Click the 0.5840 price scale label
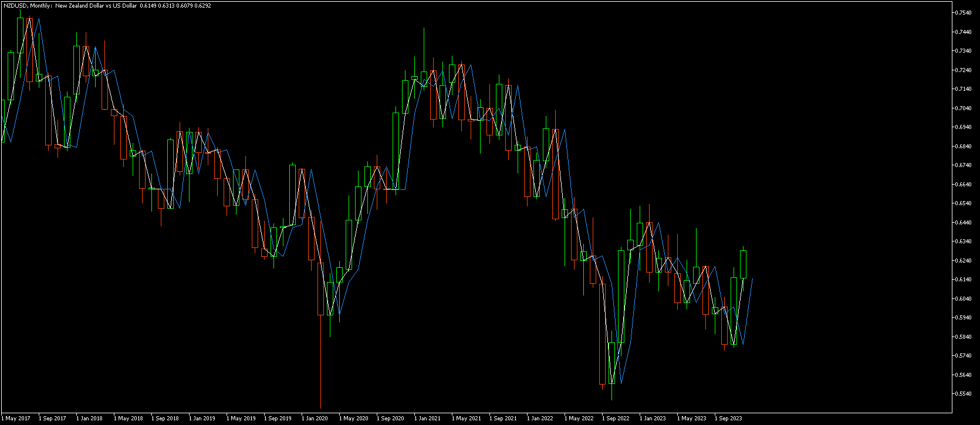Image resolution: width=980 pixels, height=425 pixels. pos(963,337)
